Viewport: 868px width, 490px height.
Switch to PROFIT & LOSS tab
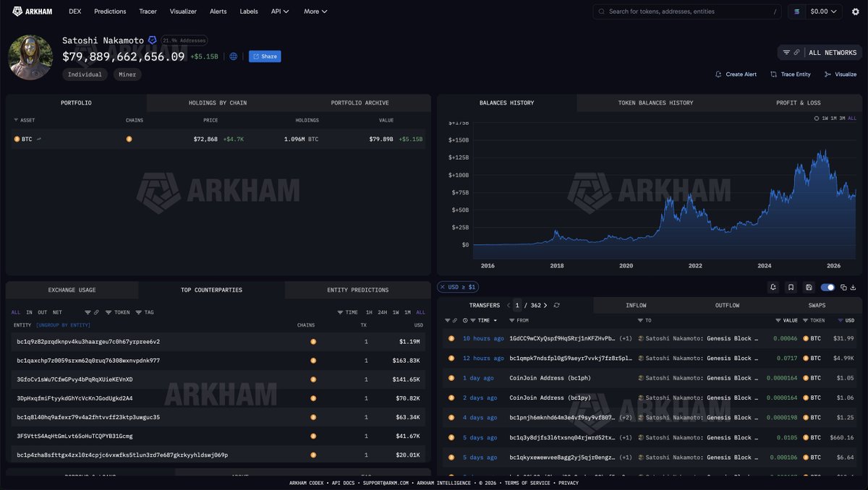tap(799, 103)
